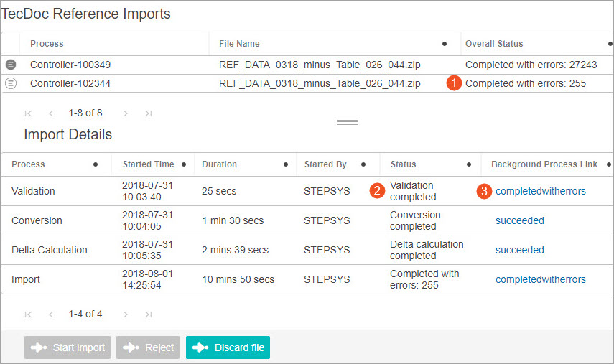Open Conversion succeeded background process link
This screenshot has height=364, width=614.
(x=520, y=220)
